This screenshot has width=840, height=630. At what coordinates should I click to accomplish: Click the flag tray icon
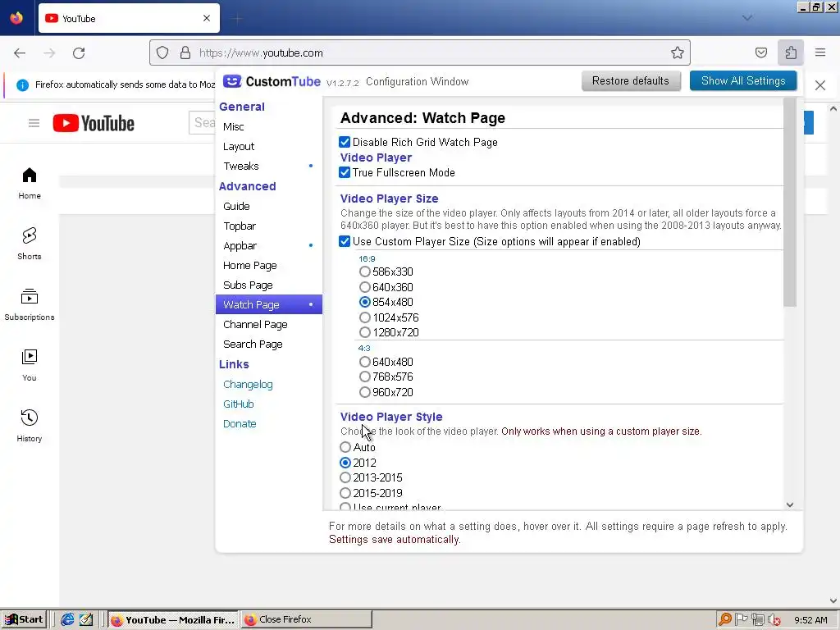pyautogui.click(x=741, y=619)
